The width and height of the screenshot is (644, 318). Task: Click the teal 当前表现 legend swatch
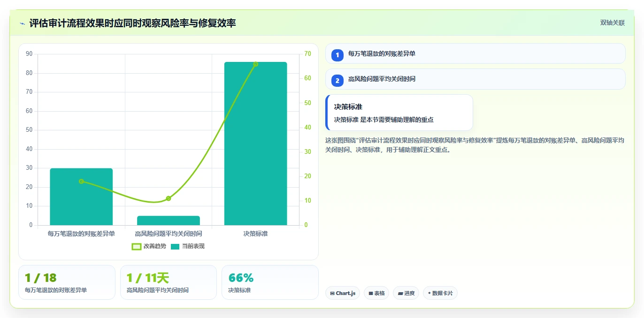click(x=175, y=246)
